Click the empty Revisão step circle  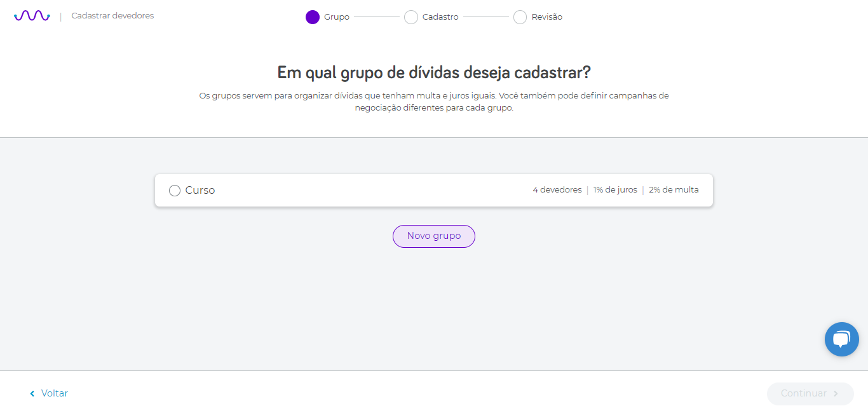tap(520, 17)
